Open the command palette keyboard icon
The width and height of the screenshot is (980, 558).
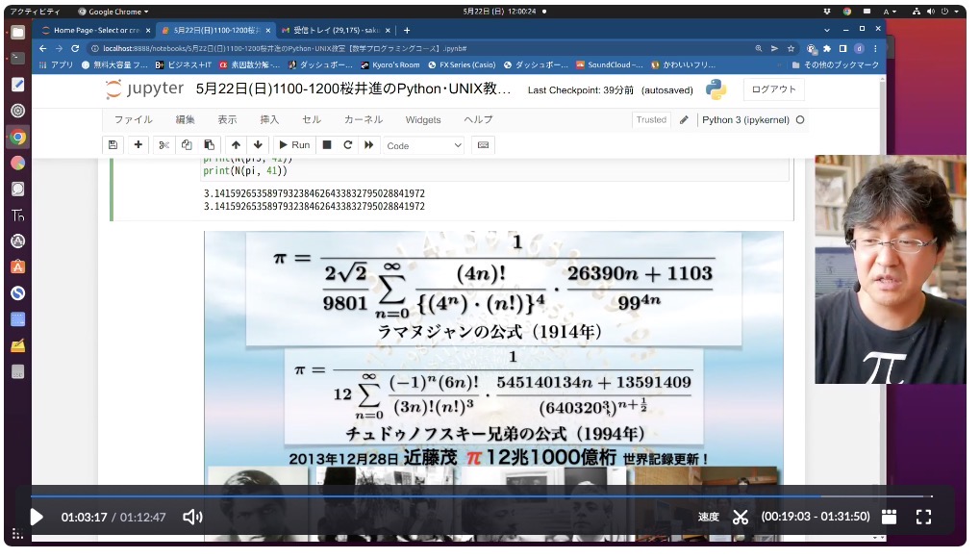(x=483, y=145)
